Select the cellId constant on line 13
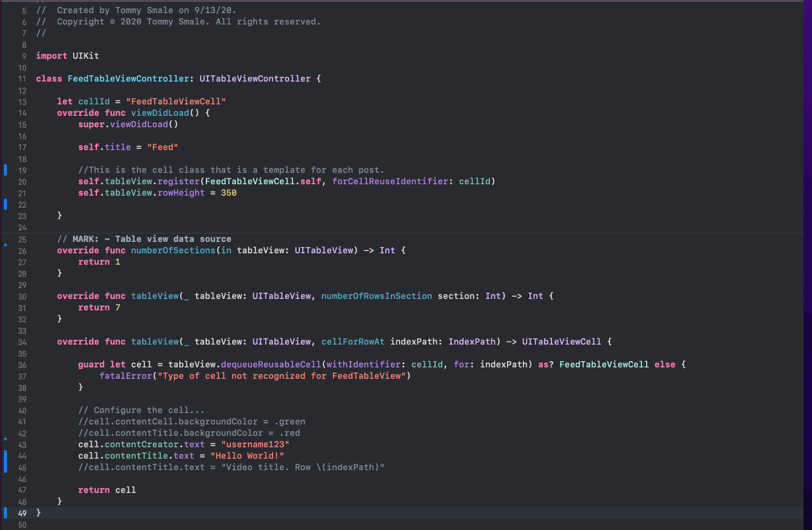Screen dimensions: 812x530 94,101
